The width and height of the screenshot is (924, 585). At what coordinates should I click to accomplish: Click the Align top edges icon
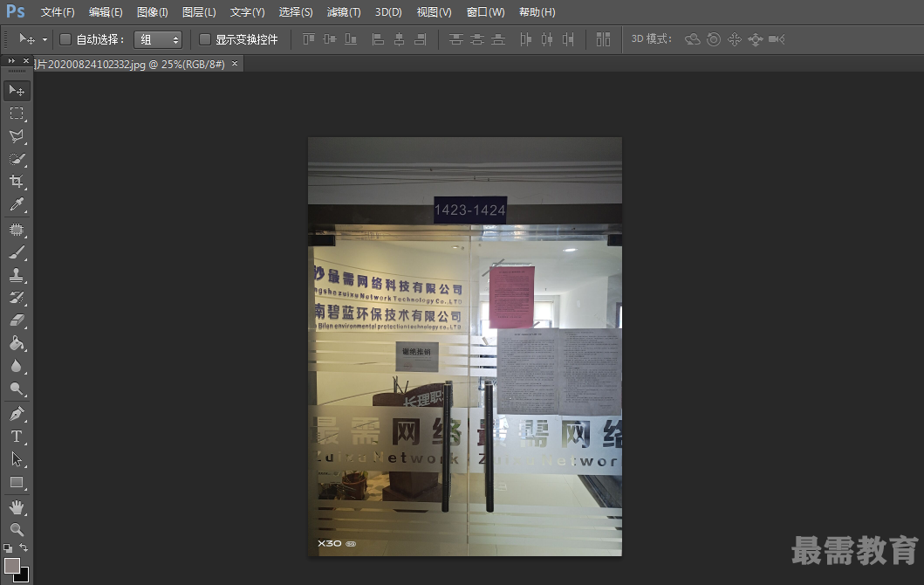click(309, 39)
